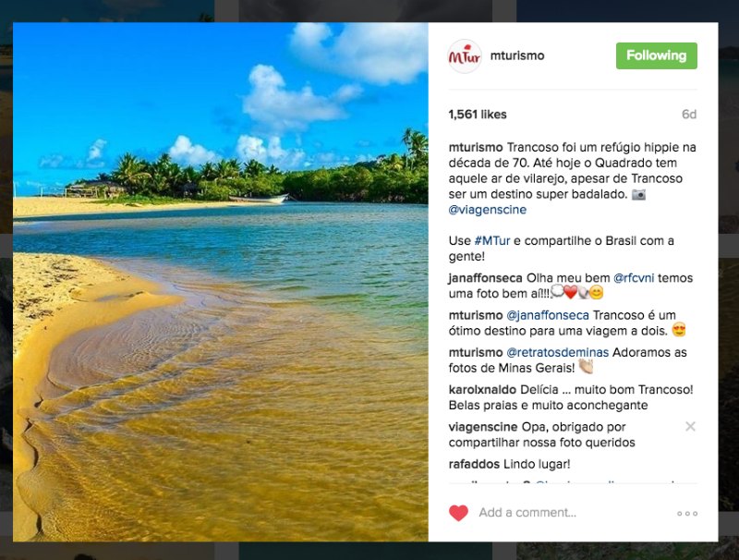Delete the viagenscine comment with the X
The height and width of the screenshot is (560, 739).
click(690, 427)
